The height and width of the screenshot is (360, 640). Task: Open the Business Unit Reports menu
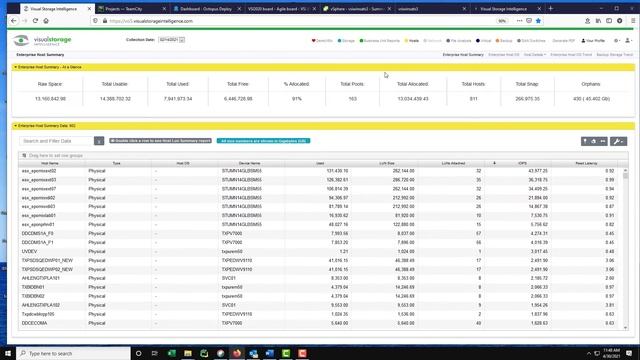380,41
